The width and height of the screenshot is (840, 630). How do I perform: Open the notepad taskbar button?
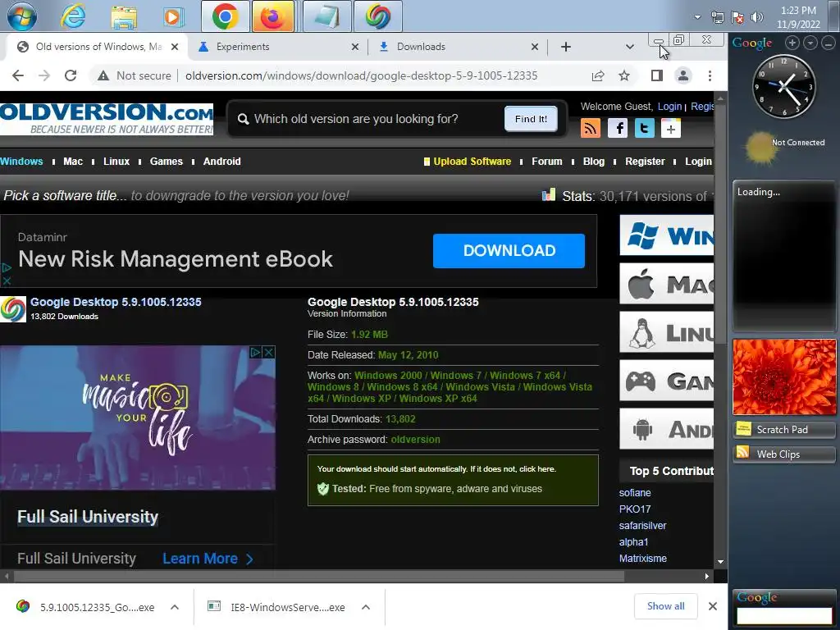326,16
